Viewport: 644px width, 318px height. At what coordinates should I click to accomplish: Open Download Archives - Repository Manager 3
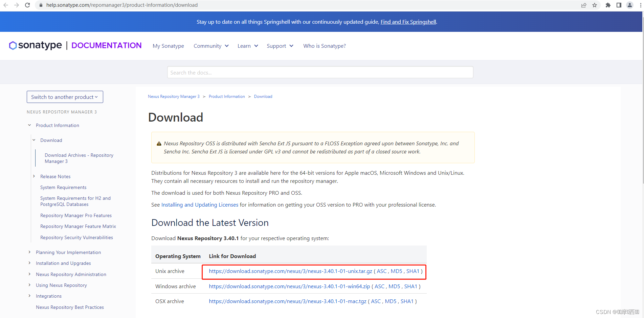tap(79, 158)
